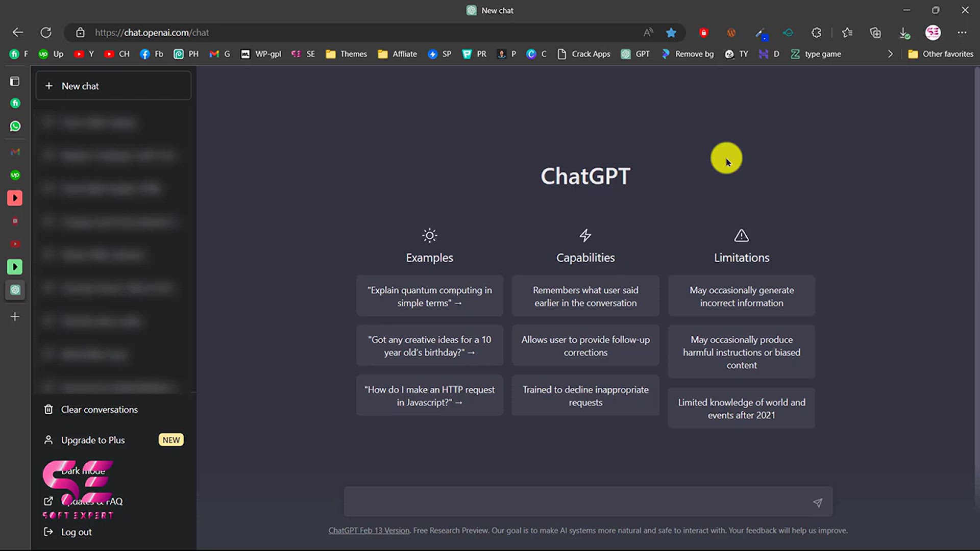Click the browser back arrow
Screen dimensions: 980x551
coord(18,33)
